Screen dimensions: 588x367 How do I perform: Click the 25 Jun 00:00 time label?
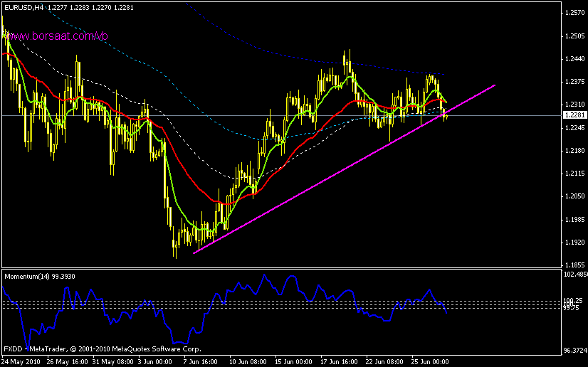[x=429, y=361]
